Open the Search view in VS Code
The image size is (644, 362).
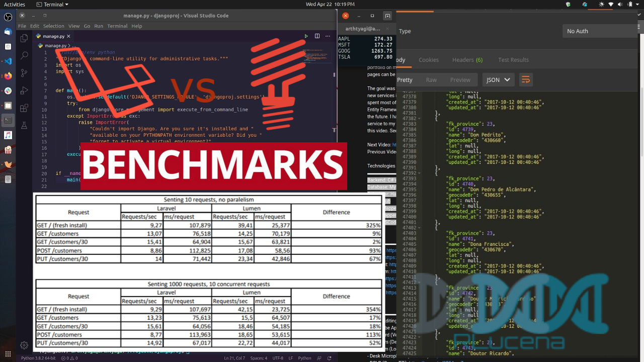pyautogui.click(x=24, y=56)
